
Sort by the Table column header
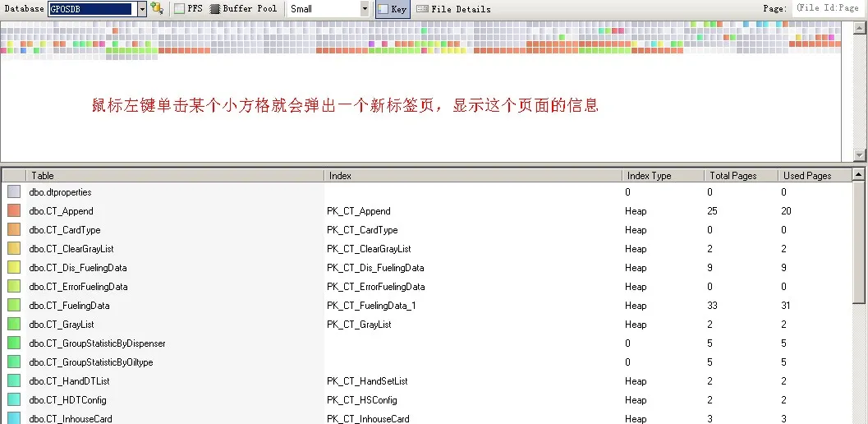[174, 176]
